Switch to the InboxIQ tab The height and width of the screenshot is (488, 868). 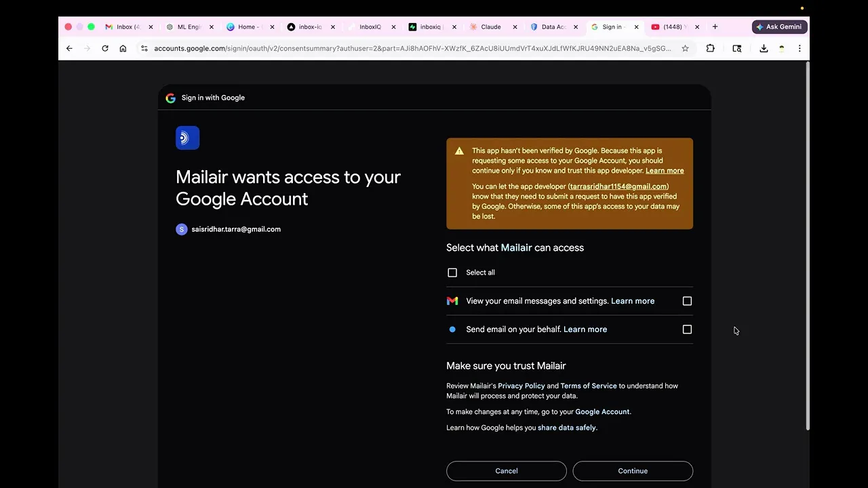point(370,27)
